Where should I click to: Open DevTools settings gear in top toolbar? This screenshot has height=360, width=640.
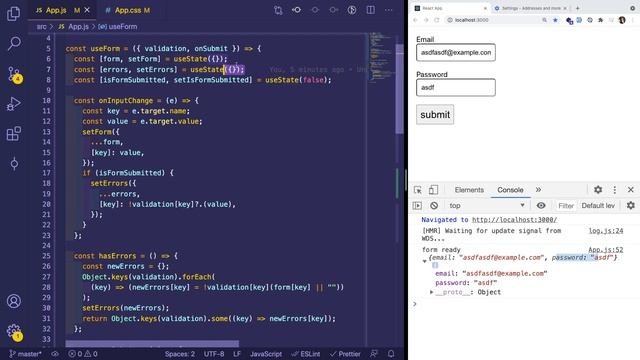pos(598,189)
